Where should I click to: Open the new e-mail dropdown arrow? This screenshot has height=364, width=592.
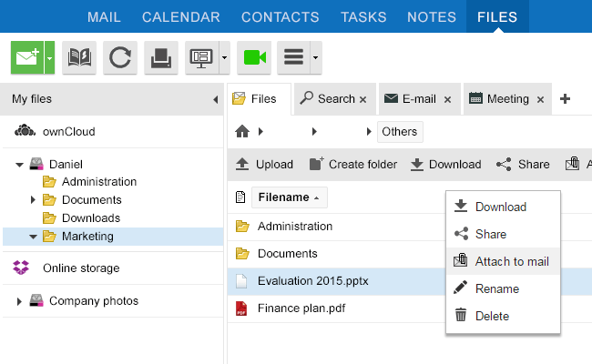pyautogui.click(x=49, y=57)
